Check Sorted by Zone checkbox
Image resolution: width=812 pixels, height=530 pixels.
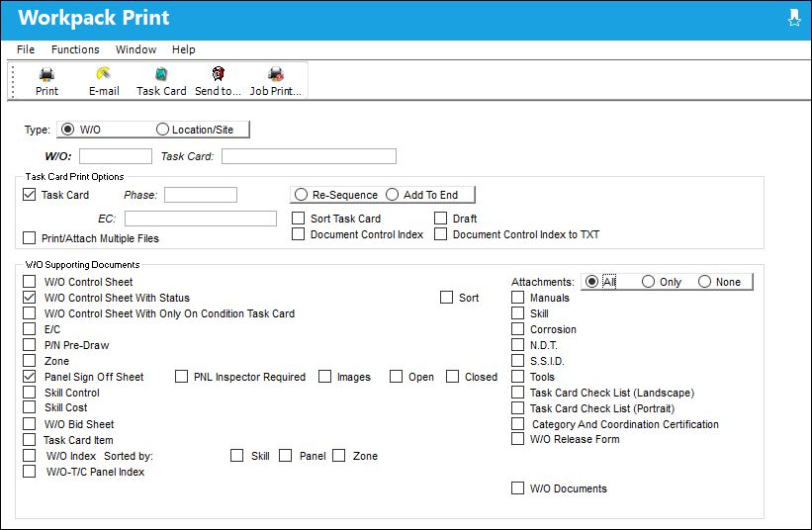tap(339, 456)
